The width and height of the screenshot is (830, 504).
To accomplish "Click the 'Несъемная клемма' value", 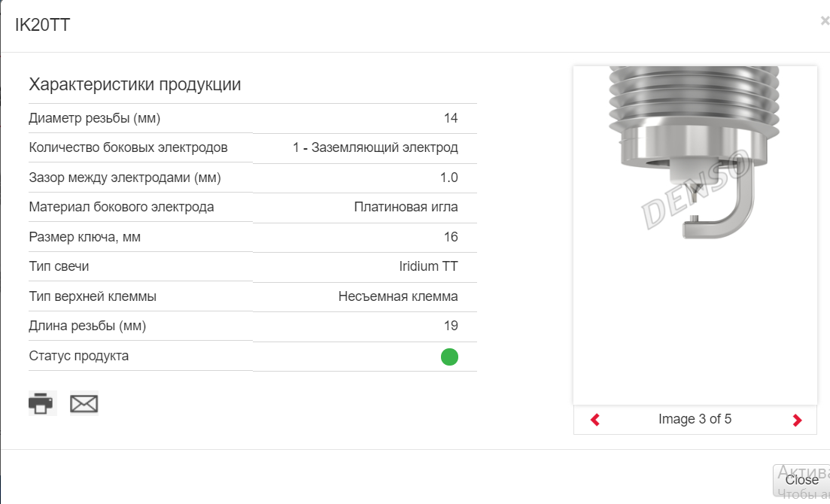I will pyautogui.click(x=398, y=296).
